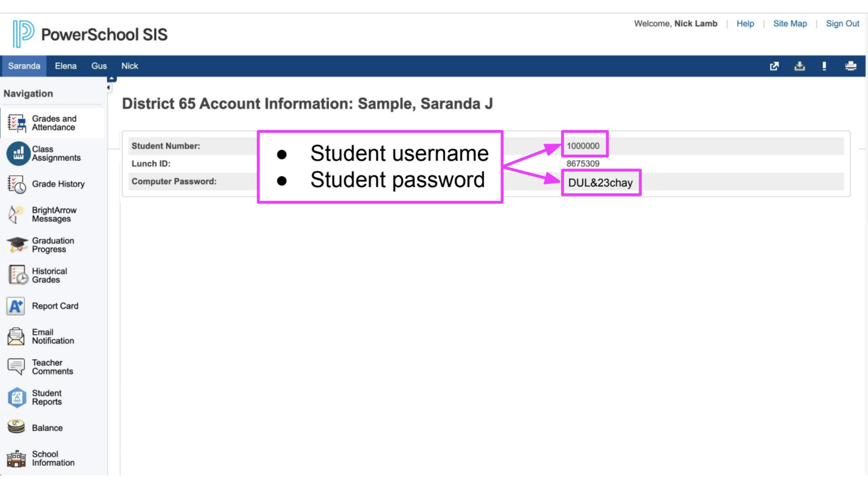Click the Sign Out link
868x479 pixels.
pos(843,24)
